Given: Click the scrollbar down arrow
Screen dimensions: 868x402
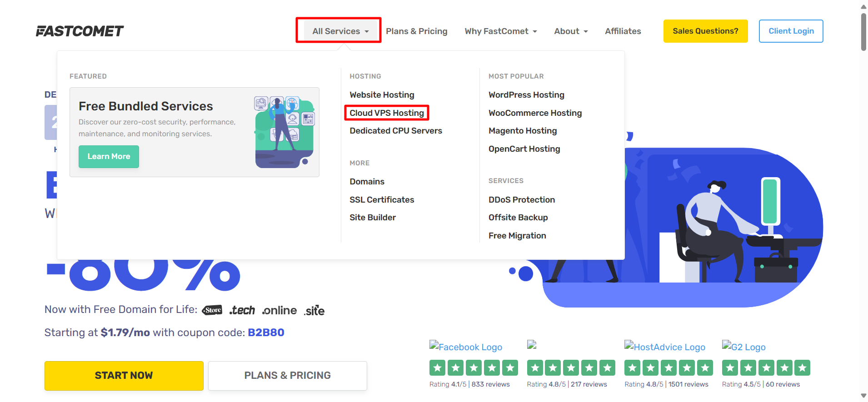Looking at the screenshot, I should point(863,396).
